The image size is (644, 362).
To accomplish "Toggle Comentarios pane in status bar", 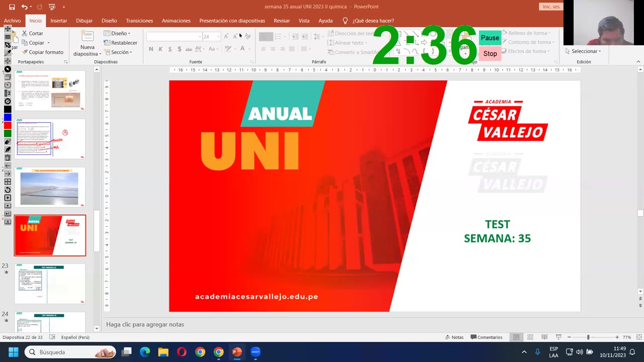I will (x=487, y=337).
